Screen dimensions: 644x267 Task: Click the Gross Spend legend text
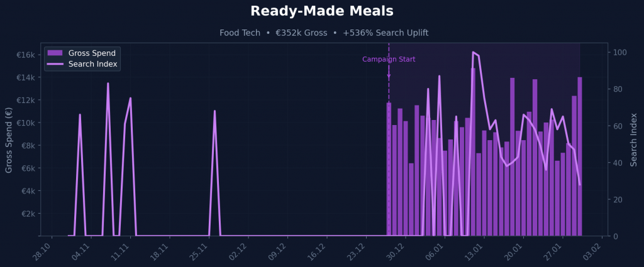pos(92,53)
